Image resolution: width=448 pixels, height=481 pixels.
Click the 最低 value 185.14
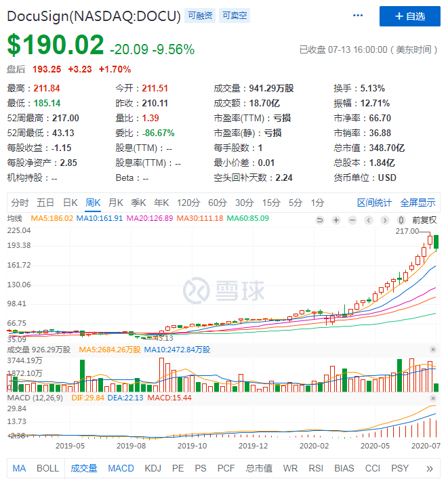47,103
